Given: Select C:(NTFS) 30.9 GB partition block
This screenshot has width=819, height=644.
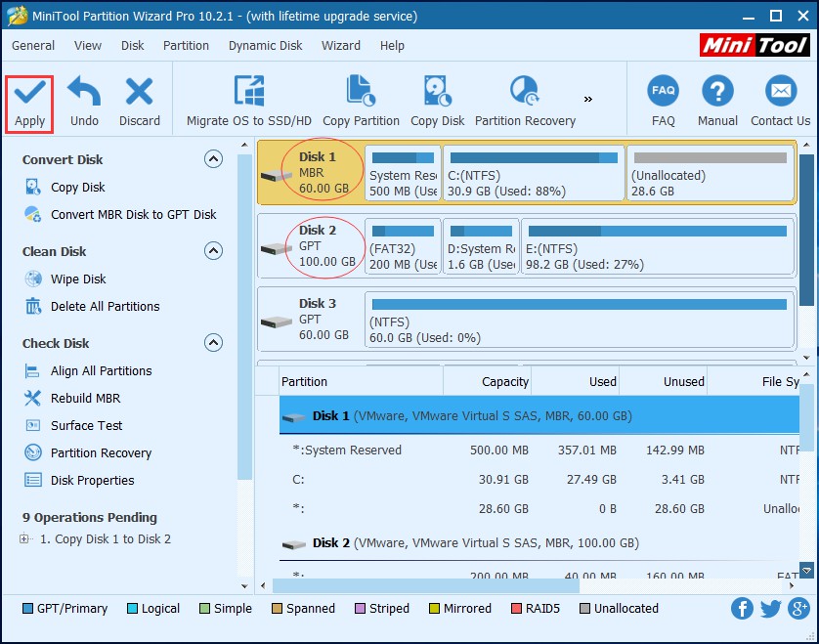Looking at the screenshot, I should coord(534,173).
